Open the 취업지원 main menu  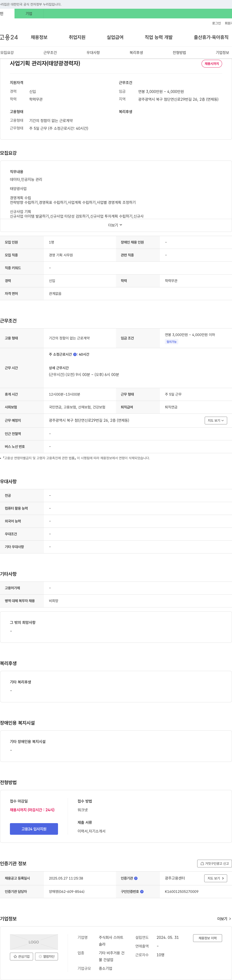click(77, 37)
